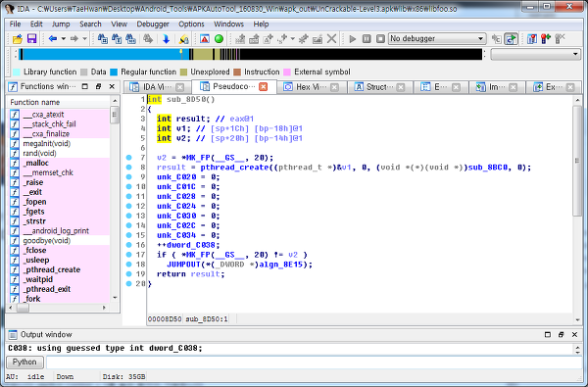Select goodbye(void) in Functions list

[x=47, y=240]
